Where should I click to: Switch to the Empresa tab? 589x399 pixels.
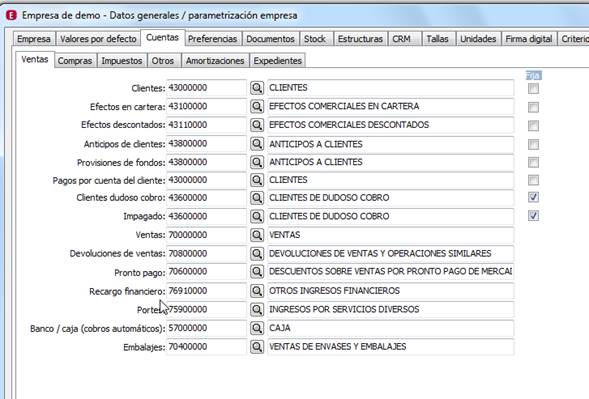click(x=34, y=39)
